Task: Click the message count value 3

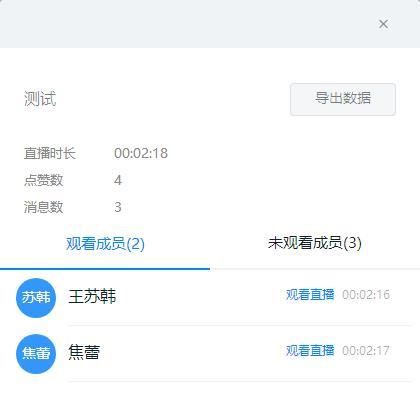Action: click(118, 207)
